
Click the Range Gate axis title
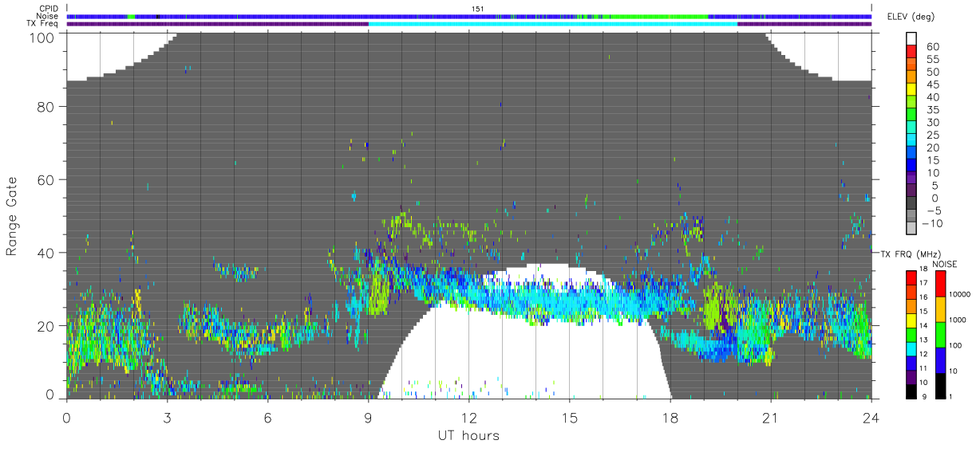tap(12, 216)
